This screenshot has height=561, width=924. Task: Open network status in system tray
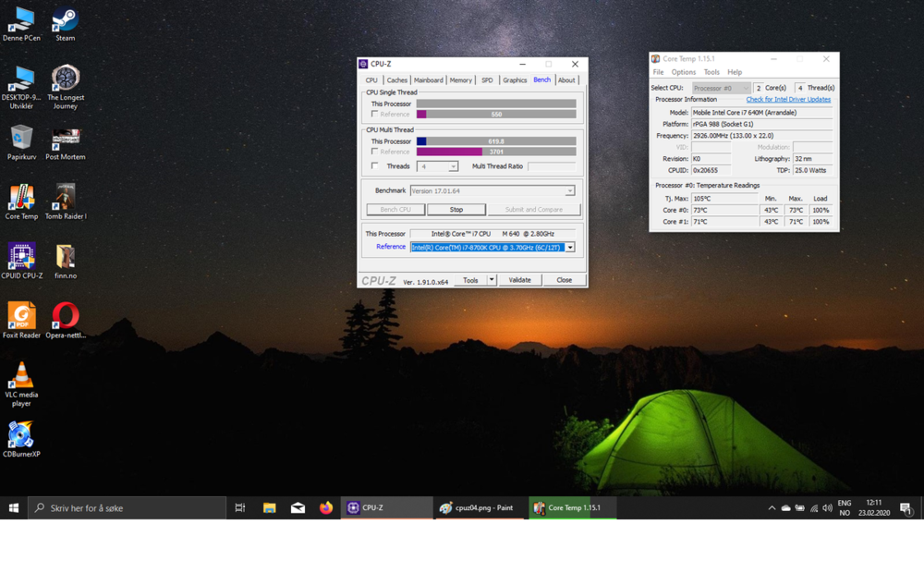point(814,508)
